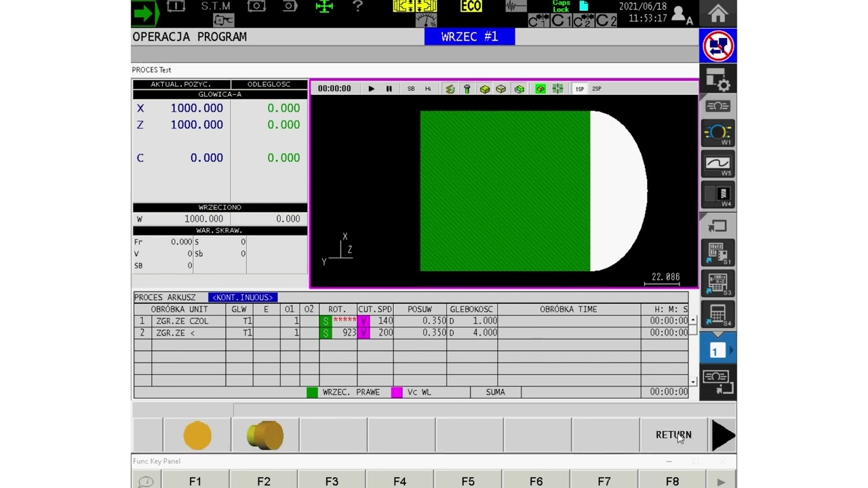The width and height of the screenshot is (868, 488).
Task: Open the W5 waveform shortcut
Action: [717, 165]
